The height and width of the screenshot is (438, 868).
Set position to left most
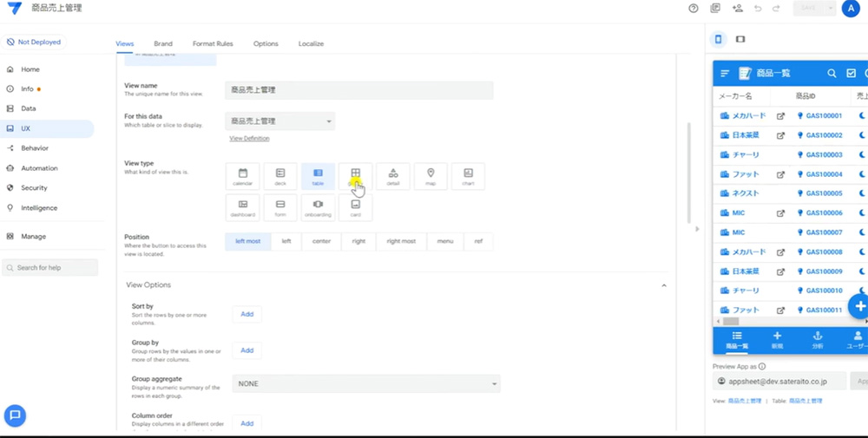pyautogui.click(x=248, y=242)
